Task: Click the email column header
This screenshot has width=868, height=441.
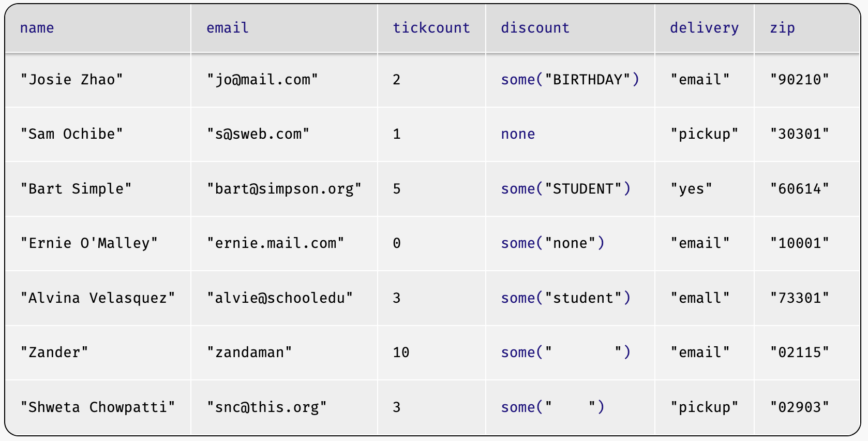Action: pos(228,28)
